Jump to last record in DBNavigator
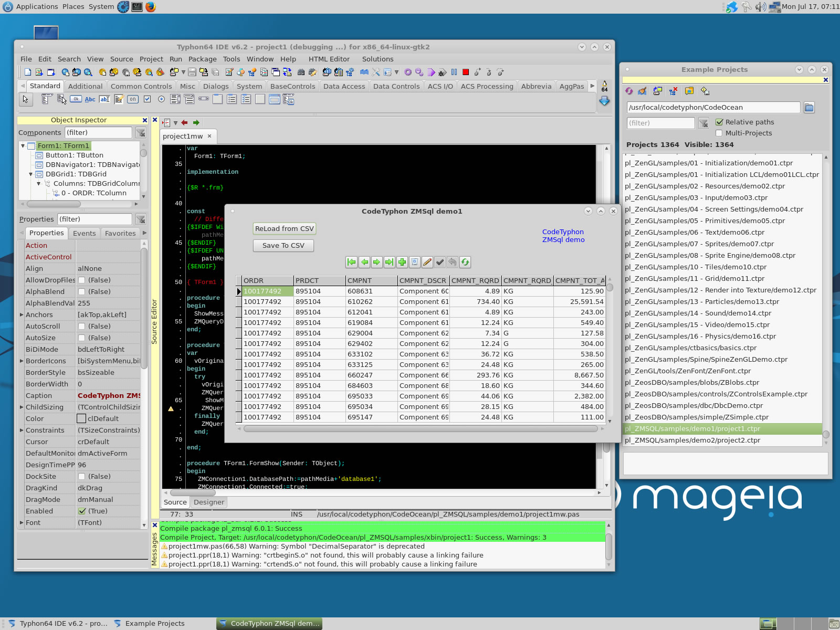This screenshot has width=840, height=630. pos(390,262)
